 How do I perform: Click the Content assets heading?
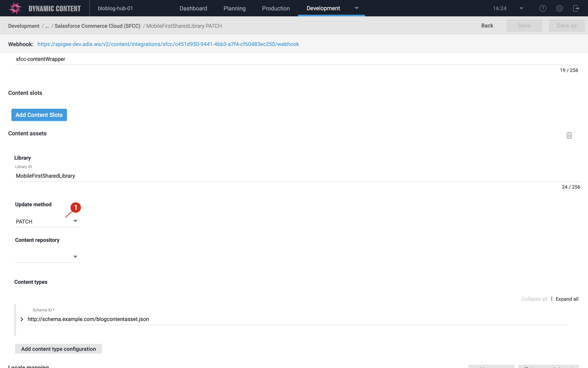click(x=27, y=133)
